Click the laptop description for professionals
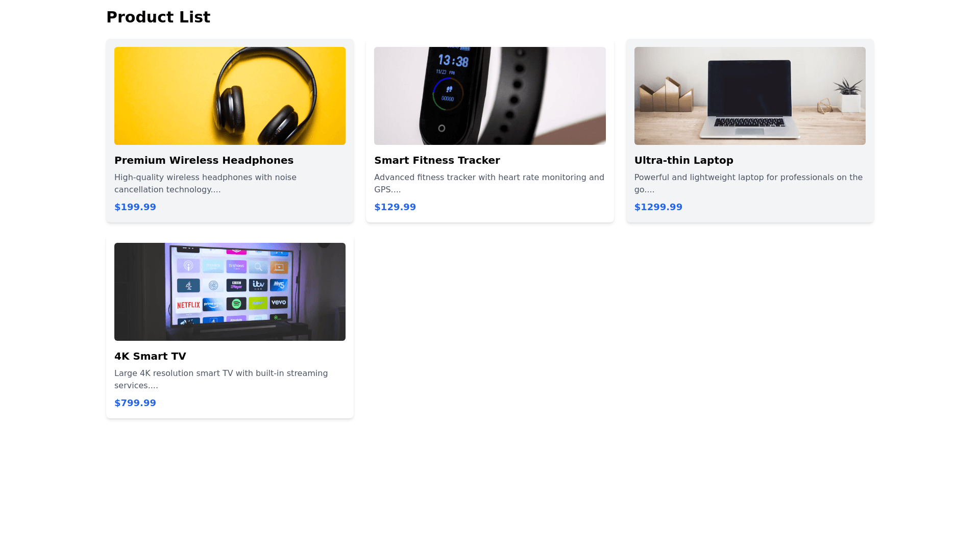Viewport: 980px width, 551px height. pos(748,184)
